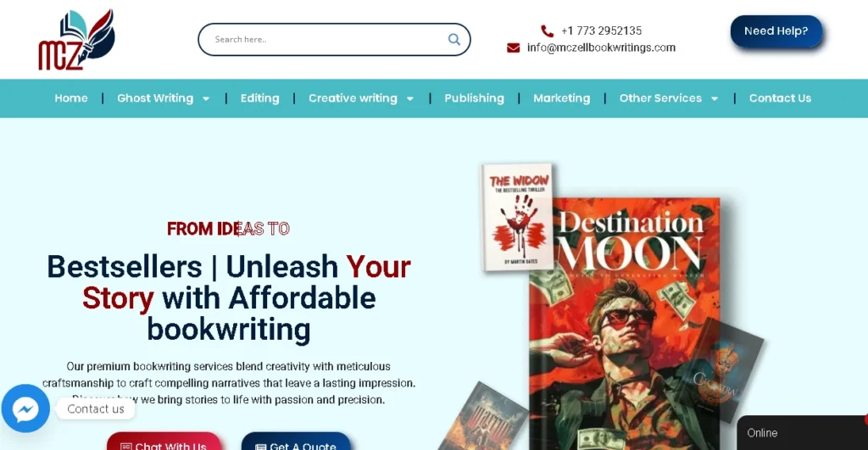
Task: Expand the Creative writing dropdown arrow
Action: click(410, 98)
